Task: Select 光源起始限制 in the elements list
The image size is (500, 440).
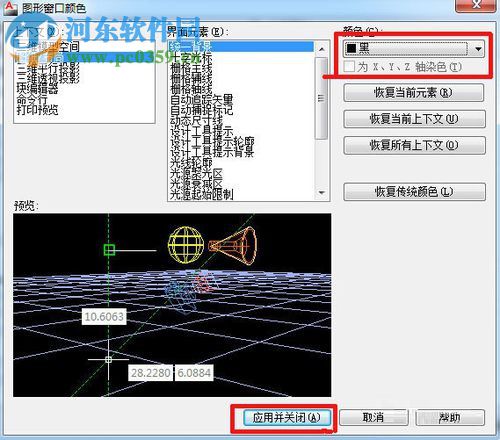Action: pyautogui.click(x=201, y=194)
